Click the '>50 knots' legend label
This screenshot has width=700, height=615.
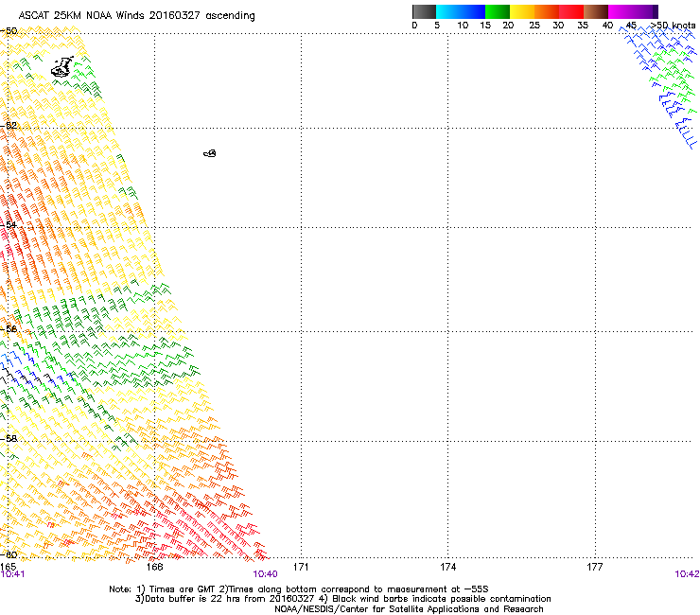click(x=673, y=26)
